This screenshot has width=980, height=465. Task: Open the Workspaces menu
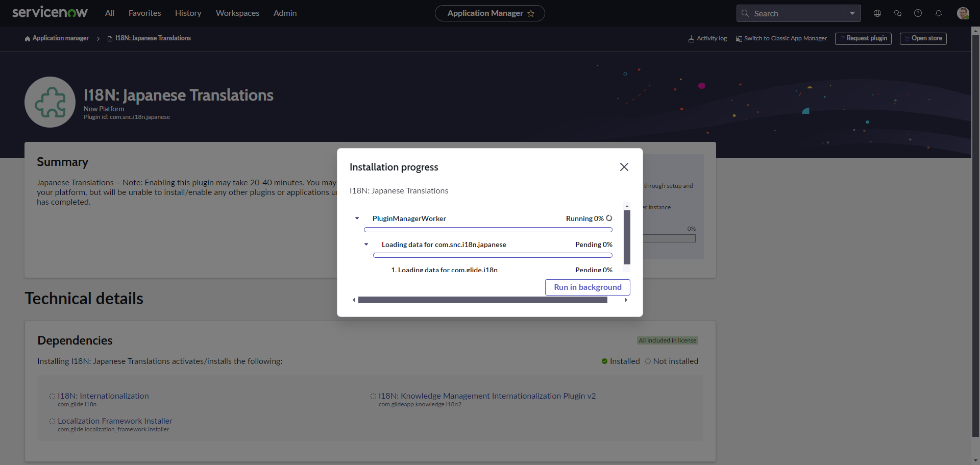[x=237, y=13]
